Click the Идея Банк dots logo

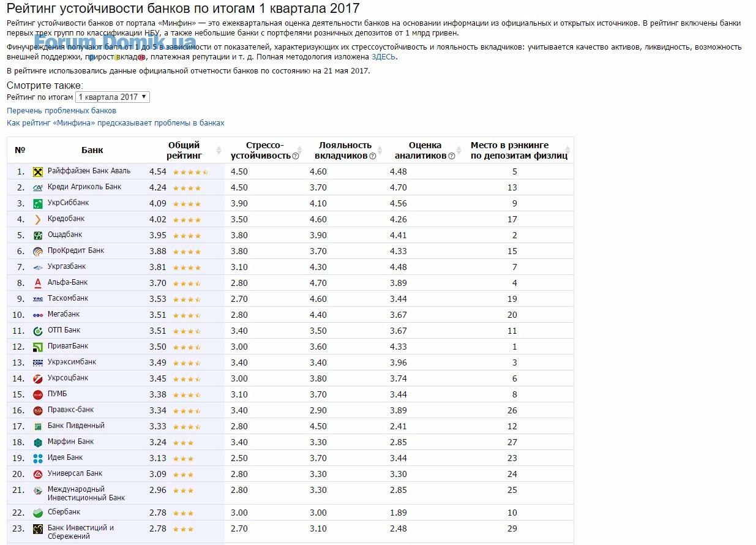(x=38, y=459)
